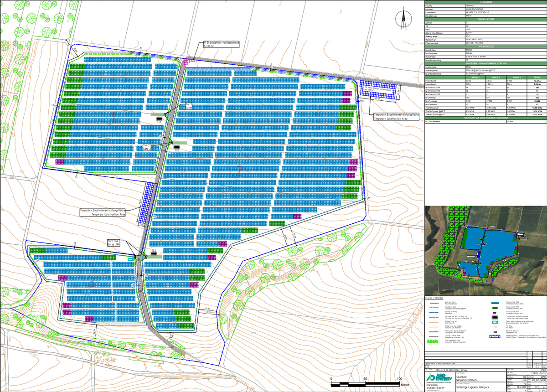
Task: Click the TOTAL column header
Action: pos(537,77)
